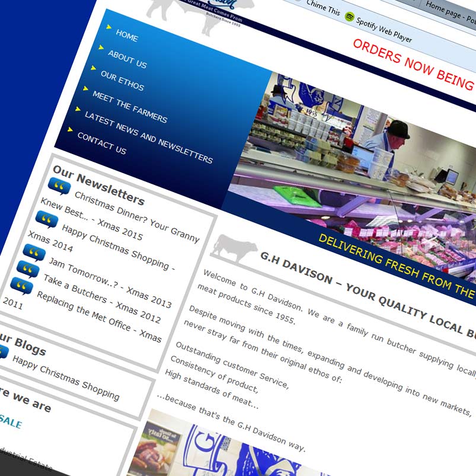Click the yellow arrow bullet next to CONTACT US
The image size is (476, 476).
pyautogui.click(x=70, y=129)
